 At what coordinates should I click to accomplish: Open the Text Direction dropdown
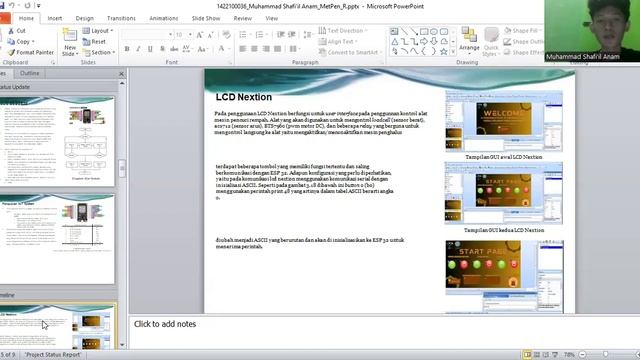tap(343, 31)
